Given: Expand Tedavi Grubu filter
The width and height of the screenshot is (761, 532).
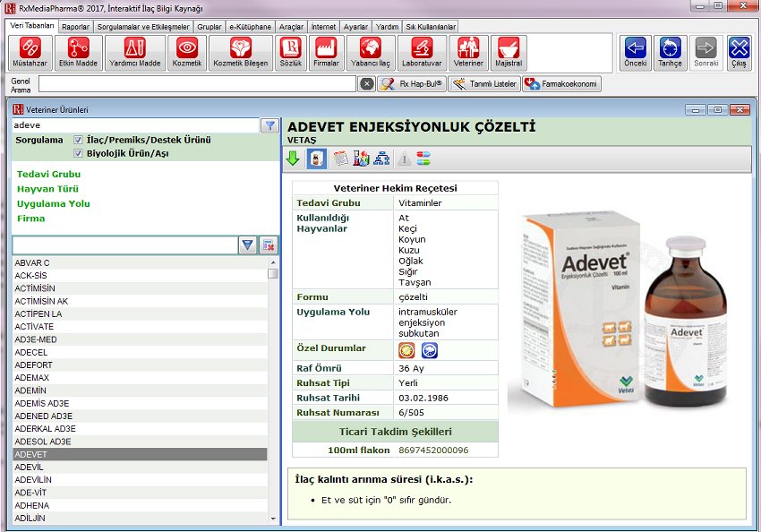Looking at the screenshot, I should [48, 174].
